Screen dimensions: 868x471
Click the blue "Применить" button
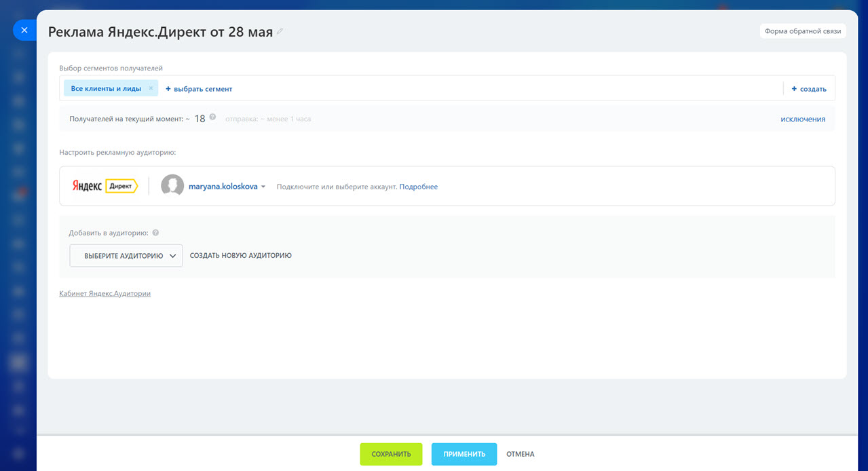[x=464, y=454]
